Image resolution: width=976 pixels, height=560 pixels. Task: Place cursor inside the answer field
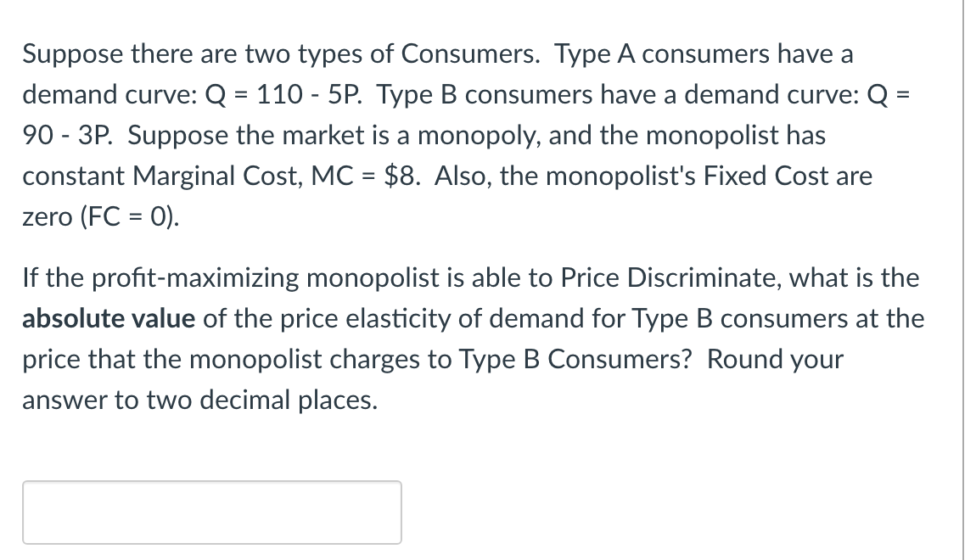[x=210, y=512]
